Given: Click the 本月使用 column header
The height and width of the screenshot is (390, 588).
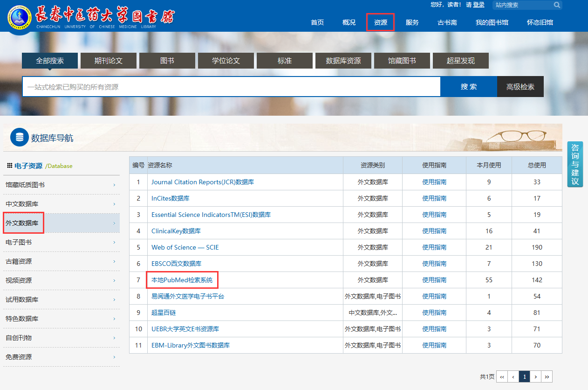Looking at the screenshot, I should [x=489, y=165].
